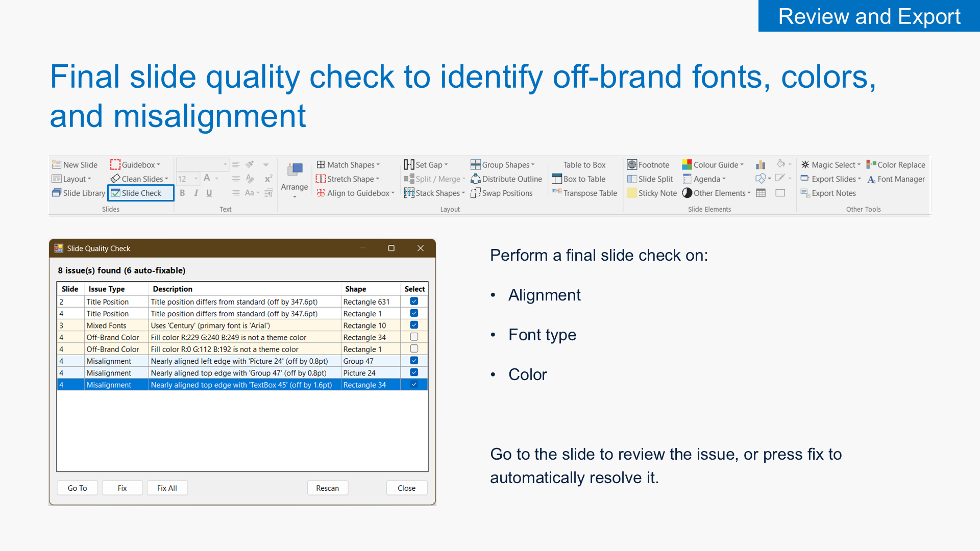Close the Slide Quality Check dialog with Close
The width and height of the screenshot is (980, 551).
pos(406,488)
